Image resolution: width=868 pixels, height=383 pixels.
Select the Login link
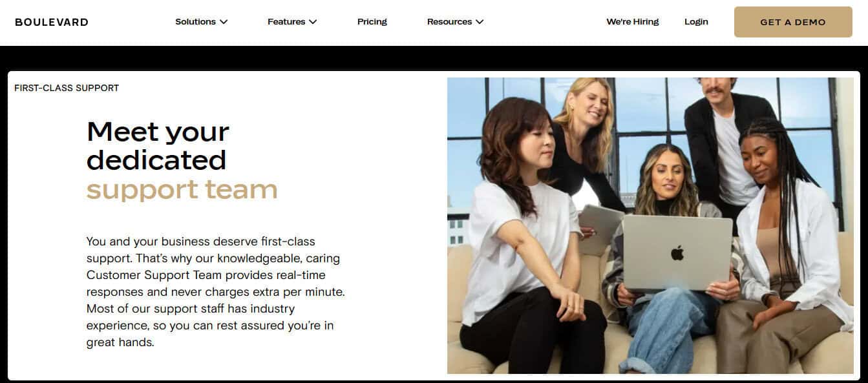click(696, 22)
